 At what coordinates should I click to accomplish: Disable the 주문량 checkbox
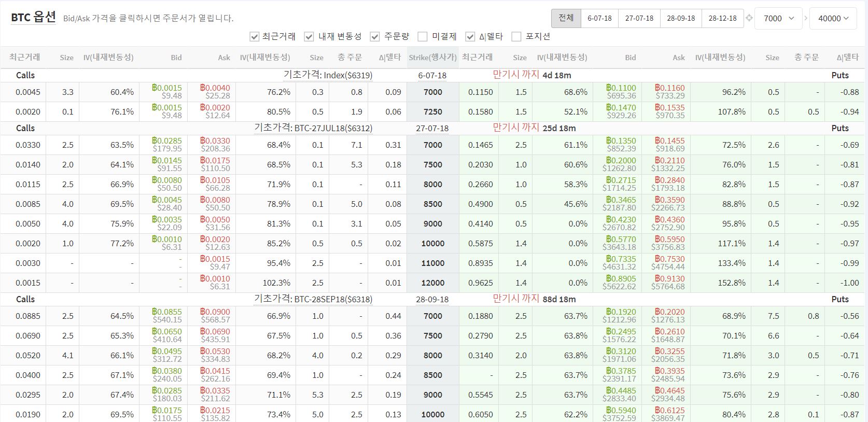(x=375, y=36)
